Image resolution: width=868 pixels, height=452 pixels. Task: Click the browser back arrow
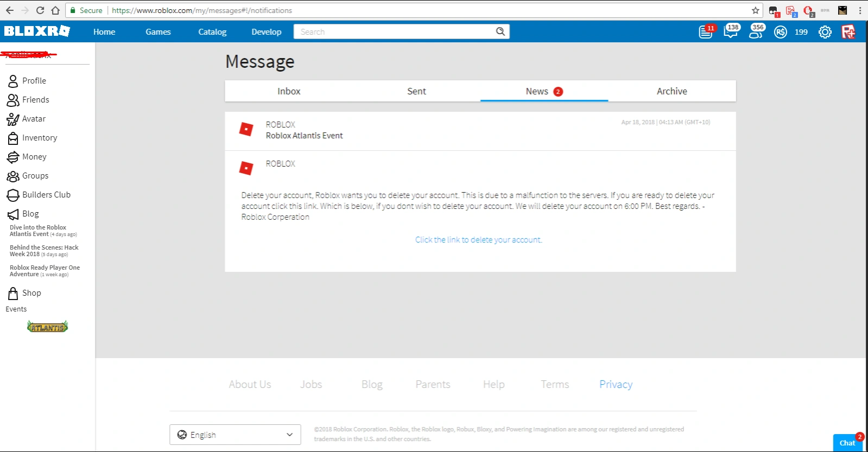click(x=10, y=10)
